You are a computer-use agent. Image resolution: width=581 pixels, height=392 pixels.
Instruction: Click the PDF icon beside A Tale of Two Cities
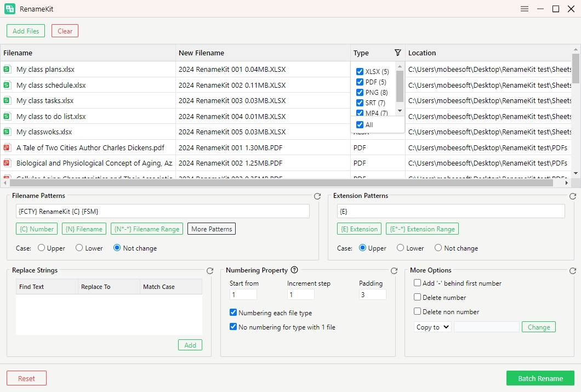point(7,147)
